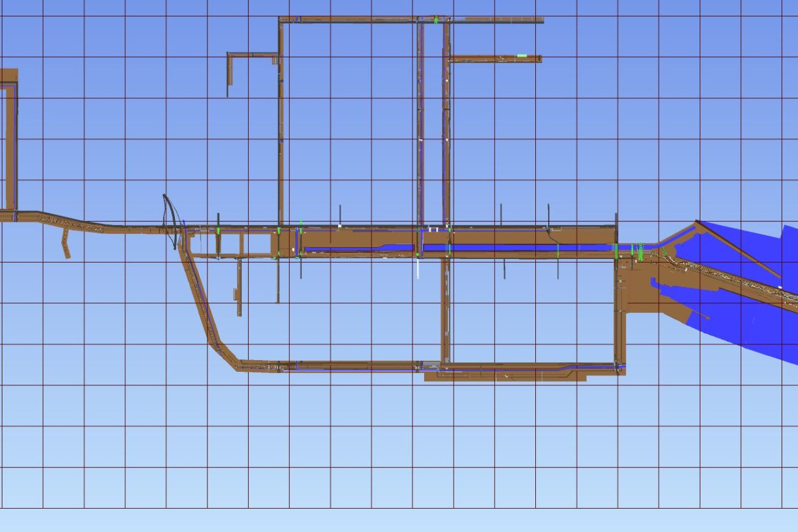The width and height of the screenshot is (798, 532).
Task: Select the textured diagonal track at the right
Action: pos(724,277)
